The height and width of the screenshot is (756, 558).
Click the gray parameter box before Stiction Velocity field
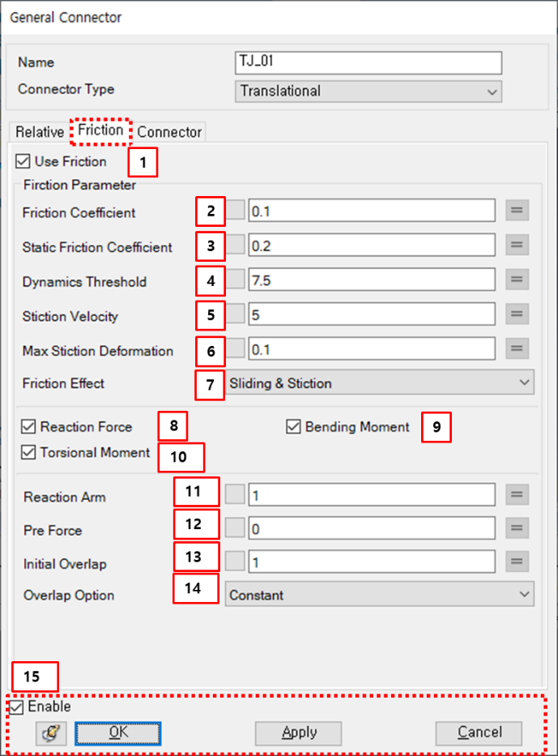pyautogui.click(x=235, y=314)
